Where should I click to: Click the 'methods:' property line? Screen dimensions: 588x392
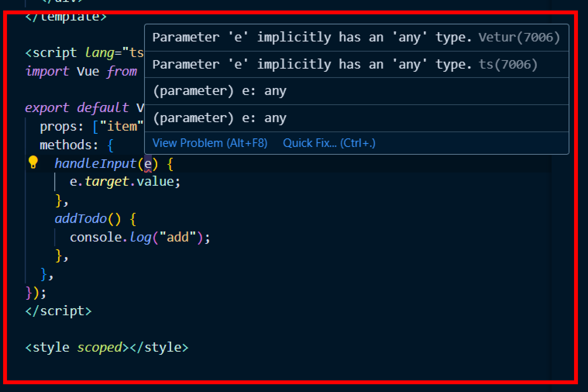pyautogui.click(x=76, y=145)
